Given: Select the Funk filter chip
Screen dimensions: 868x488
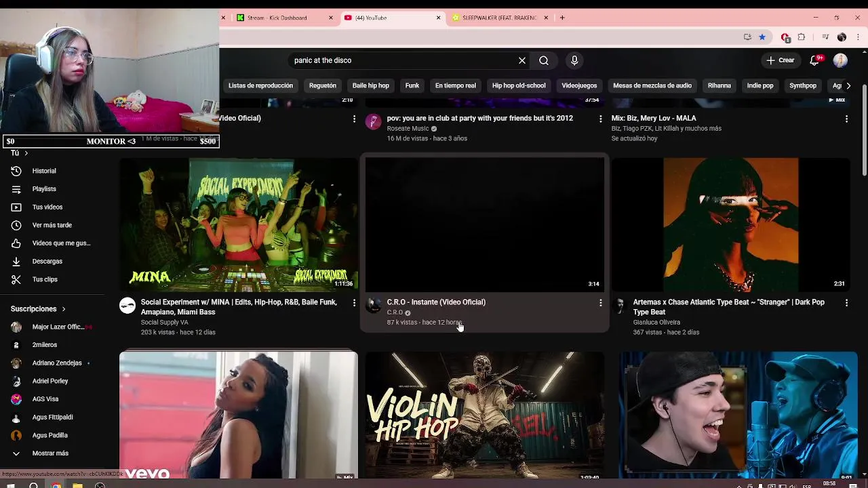Looking at the screenshot, I should point(412,85).
